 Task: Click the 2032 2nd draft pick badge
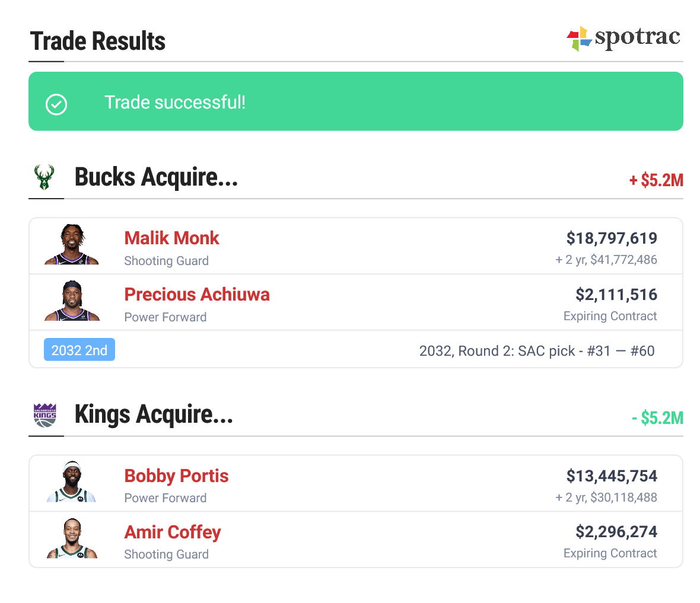[x=79, y=350]
